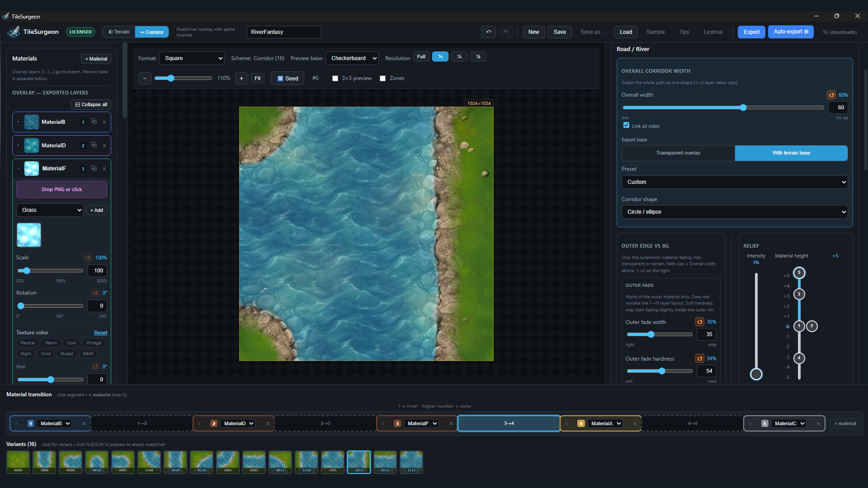Click the TileSurgeon scalpel logo
The width and height of the screenshot is (868, 488).
click(x=14, y=32)
